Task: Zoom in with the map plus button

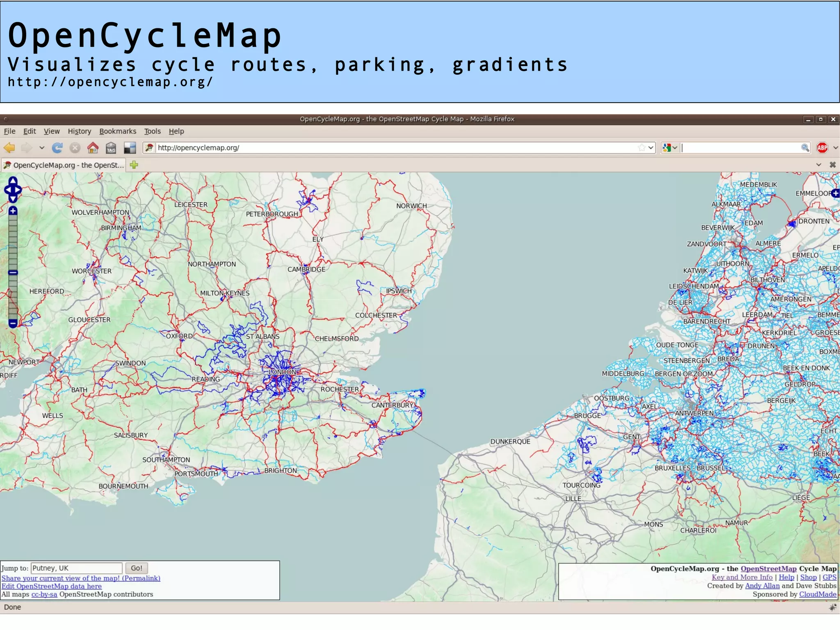Action: click(13, 211)
